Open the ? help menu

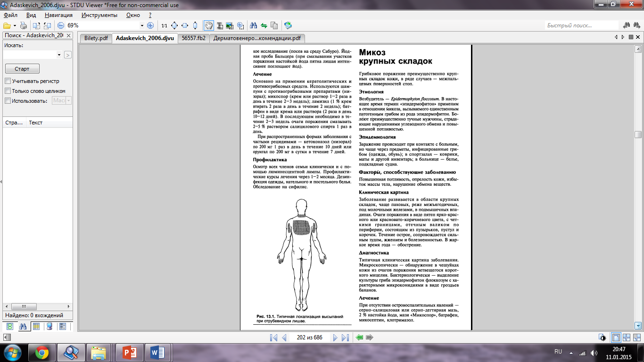tap(150, 15)
